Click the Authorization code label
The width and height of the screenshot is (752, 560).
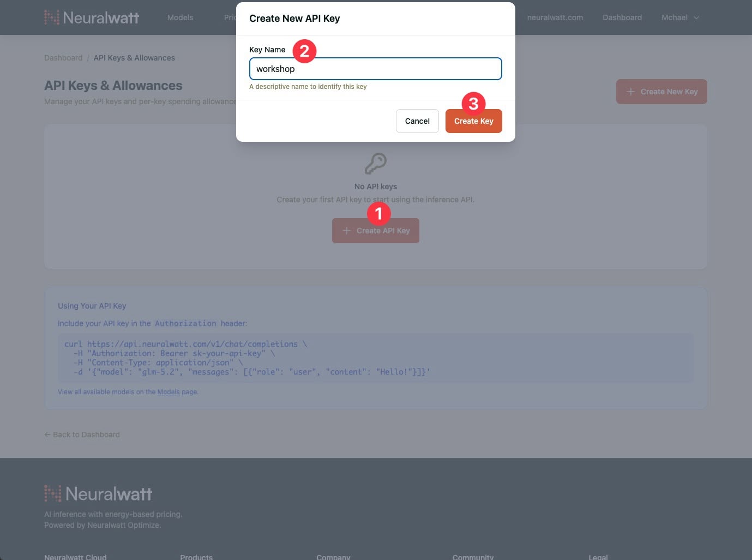click(185, 323)
